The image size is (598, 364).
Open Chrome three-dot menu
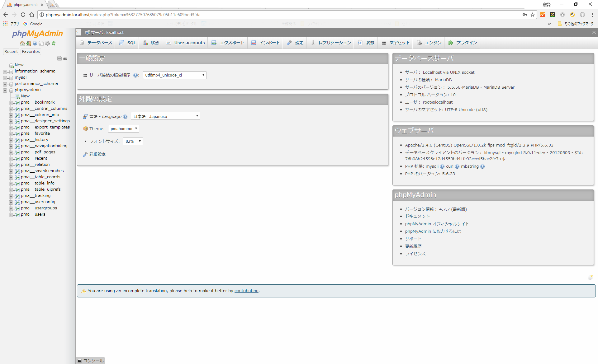coord(592,15)
